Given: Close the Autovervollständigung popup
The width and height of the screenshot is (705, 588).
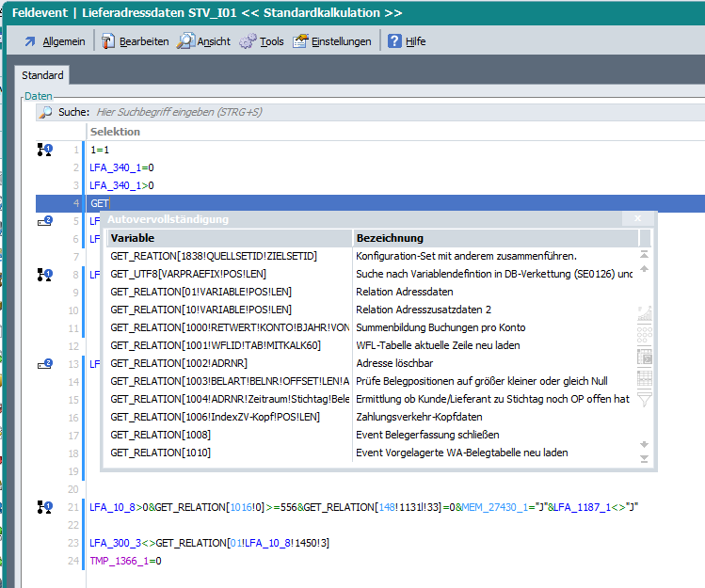Looking at the screenshot, I should click(637, 219).
